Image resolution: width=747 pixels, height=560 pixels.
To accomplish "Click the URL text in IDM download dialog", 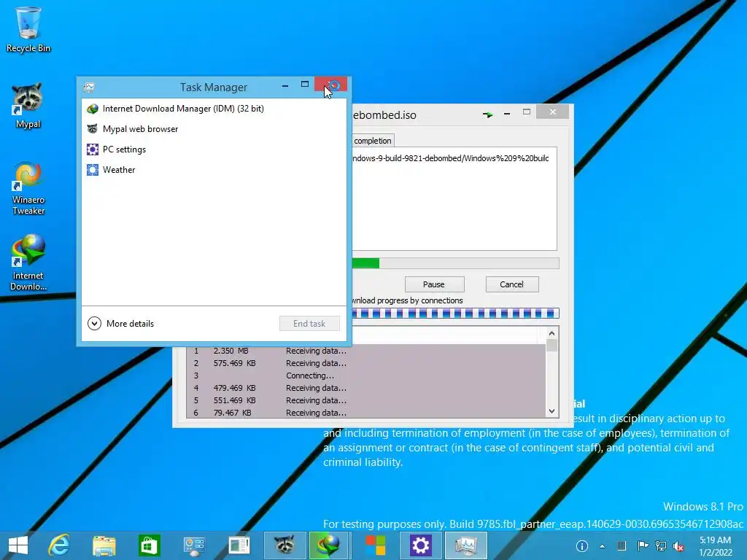I will [x=450, y=158].
